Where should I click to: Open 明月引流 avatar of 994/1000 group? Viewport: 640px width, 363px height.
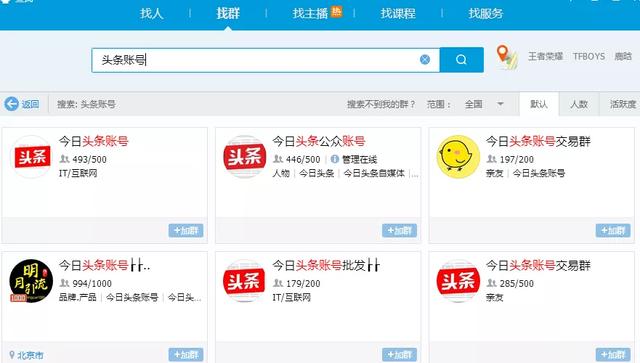click(x=31, y=281)
